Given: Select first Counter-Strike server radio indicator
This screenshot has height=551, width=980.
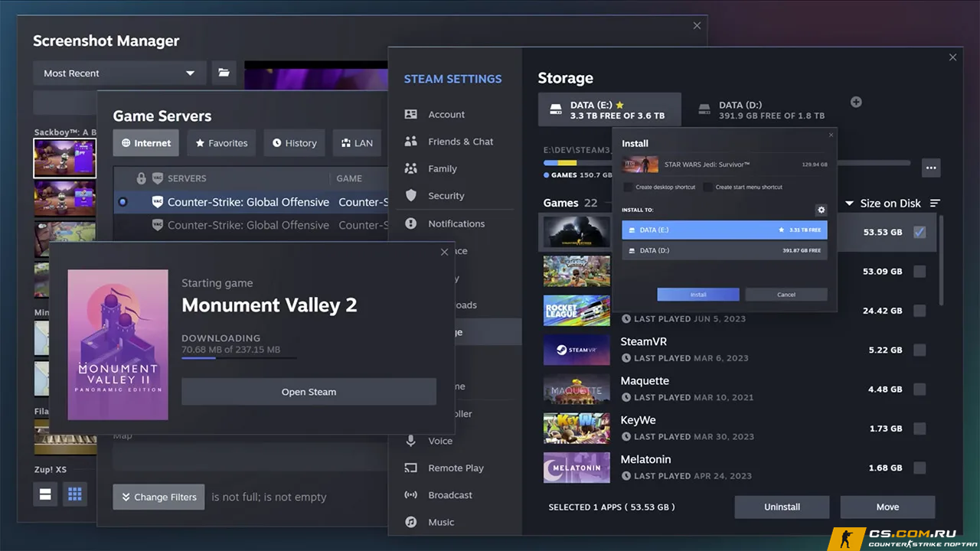Looking at the screenshot, I should pyautogui.click(x=122, y=202).
